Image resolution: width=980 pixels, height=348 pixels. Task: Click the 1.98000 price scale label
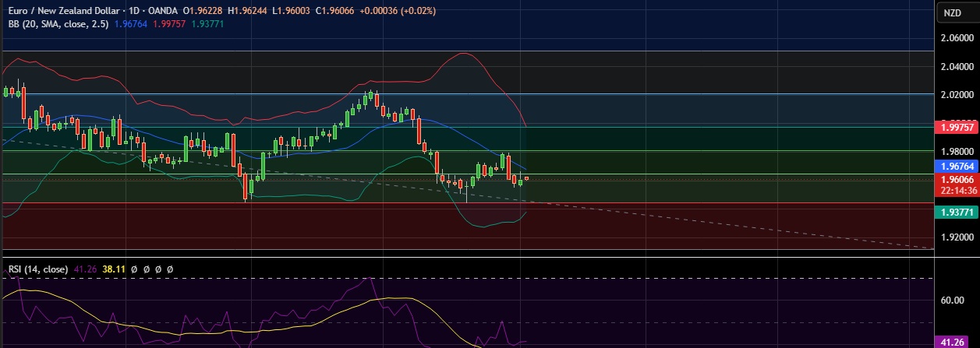coord(956,150)
